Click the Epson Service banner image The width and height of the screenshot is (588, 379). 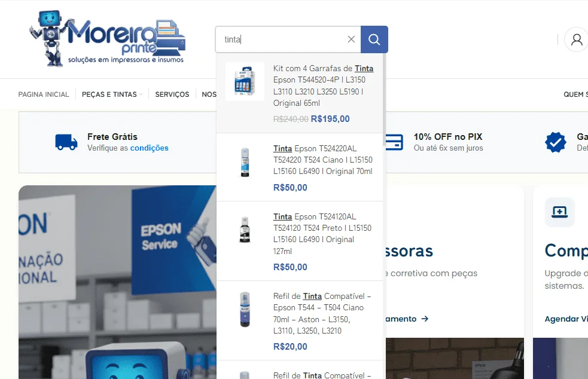[117, 282]
